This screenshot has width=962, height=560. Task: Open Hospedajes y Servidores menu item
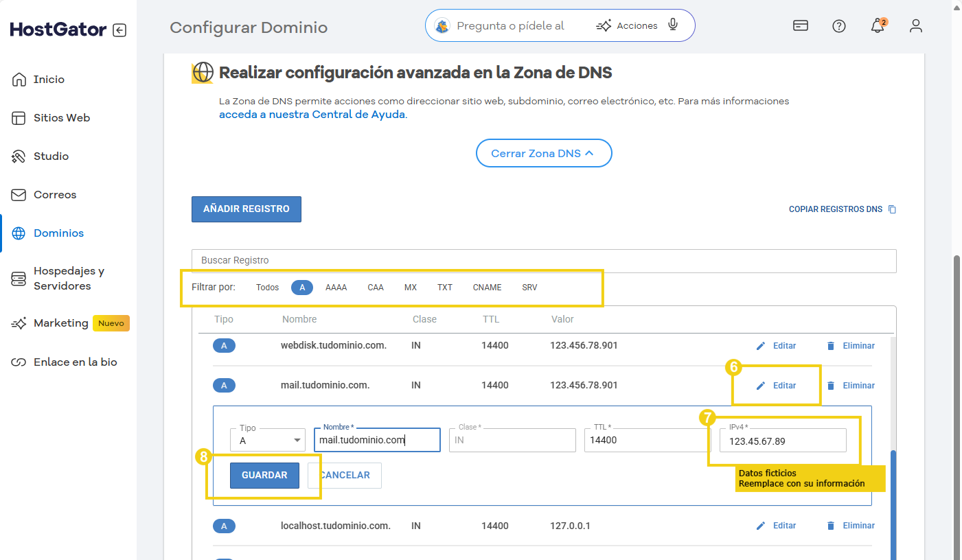click(69, 279)
